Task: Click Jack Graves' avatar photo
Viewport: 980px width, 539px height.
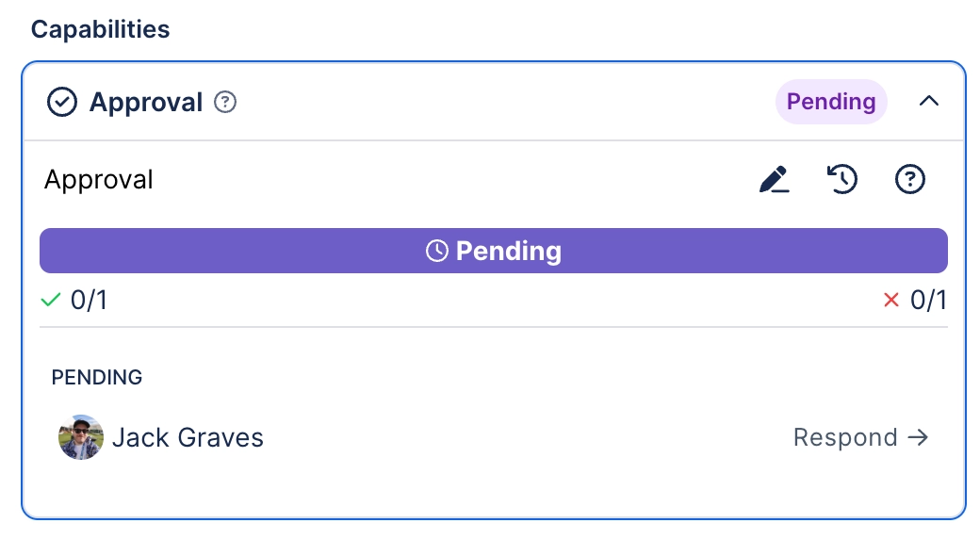Action: (81, 437)
